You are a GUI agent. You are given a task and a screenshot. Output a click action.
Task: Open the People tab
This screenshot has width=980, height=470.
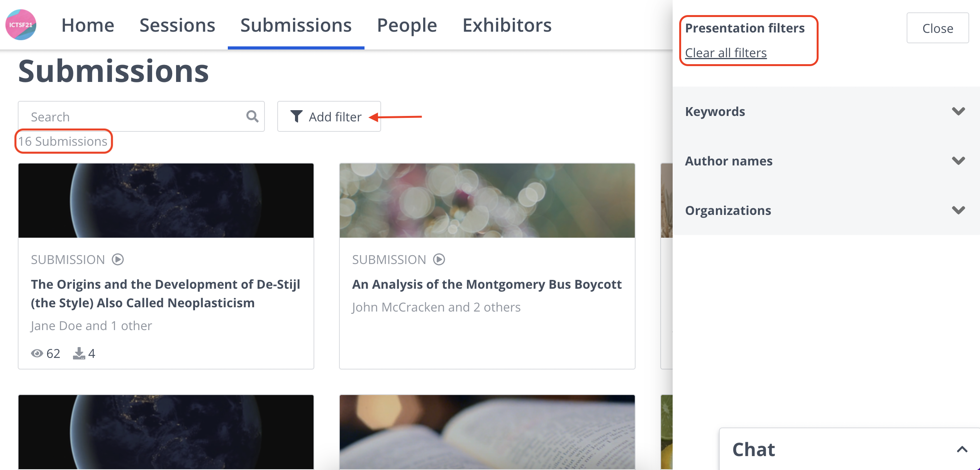(x=407, y=25)
